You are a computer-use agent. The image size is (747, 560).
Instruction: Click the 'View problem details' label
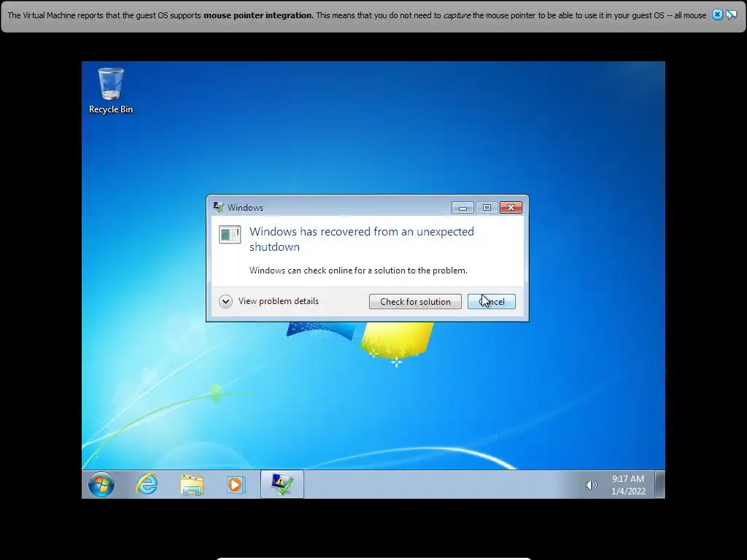tap(279, 301)
